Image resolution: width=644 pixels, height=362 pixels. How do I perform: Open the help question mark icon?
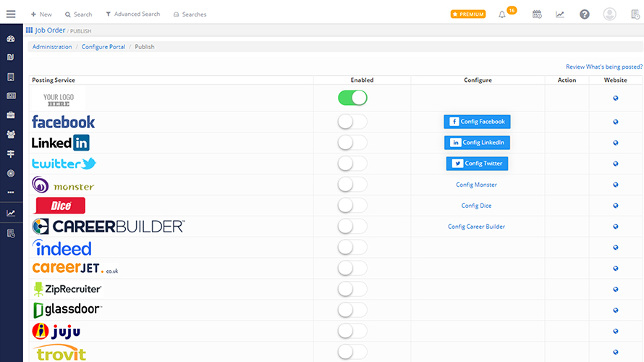tap(585, 14)
